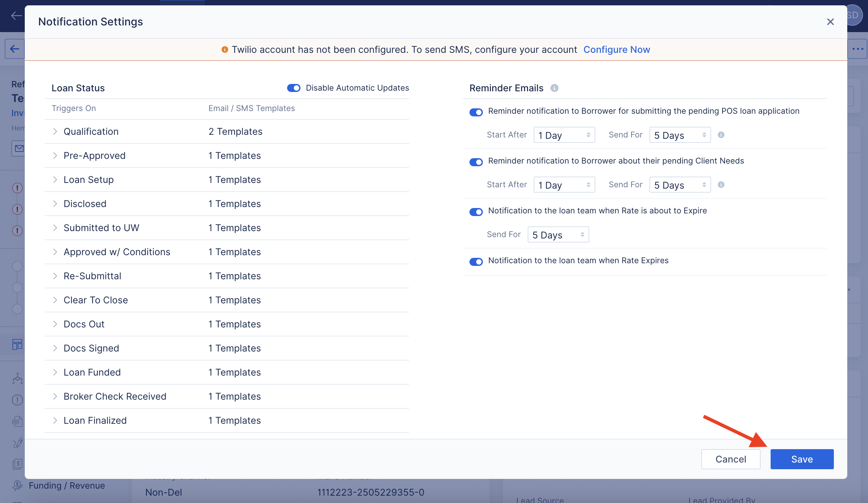Toggle POS loan application reminder switch
The width and height of the screenshot is (868, 503).
point(476,112)
